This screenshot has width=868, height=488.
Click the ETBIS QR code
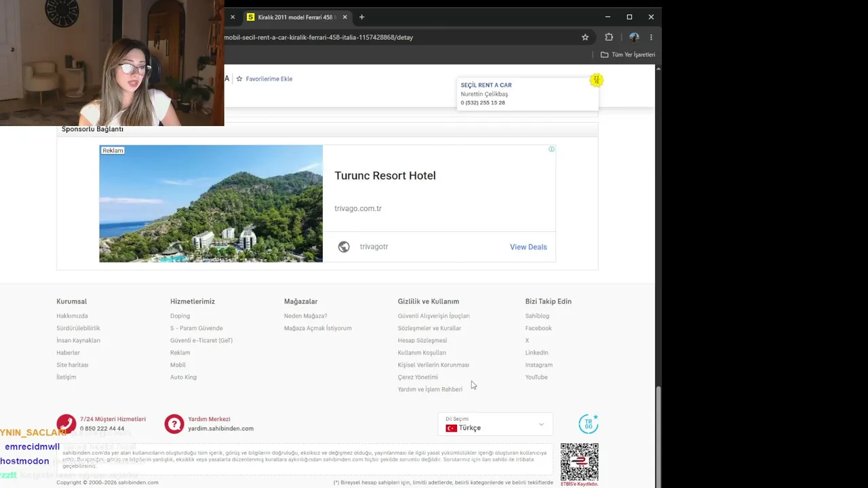coord(579,462)
